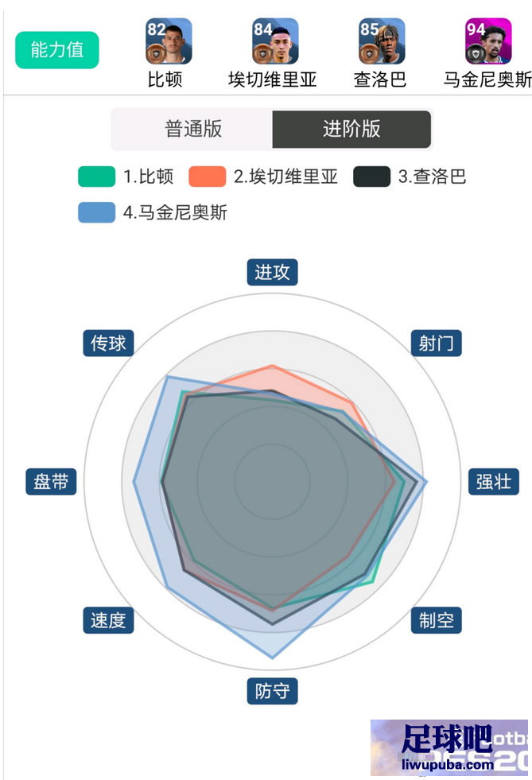
Task: Select the 防守 axis label
Action: [x=272, y=691]
